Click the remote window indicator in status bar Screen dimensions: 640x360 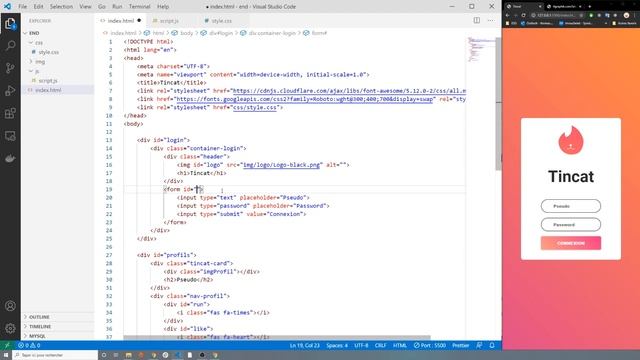coord(7,345)
